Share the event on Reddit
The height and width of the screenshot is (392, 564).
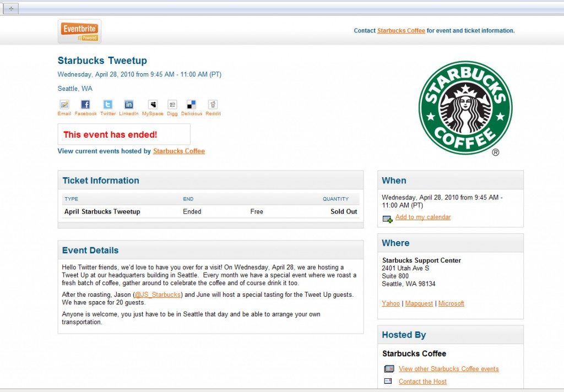(213, 105)
